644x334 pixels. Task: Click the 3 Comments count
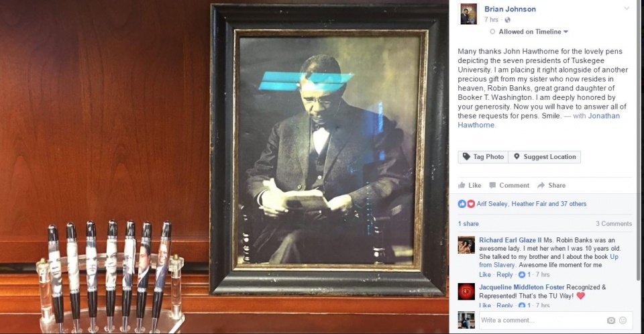pyautogui.click(x=614, y=224)
